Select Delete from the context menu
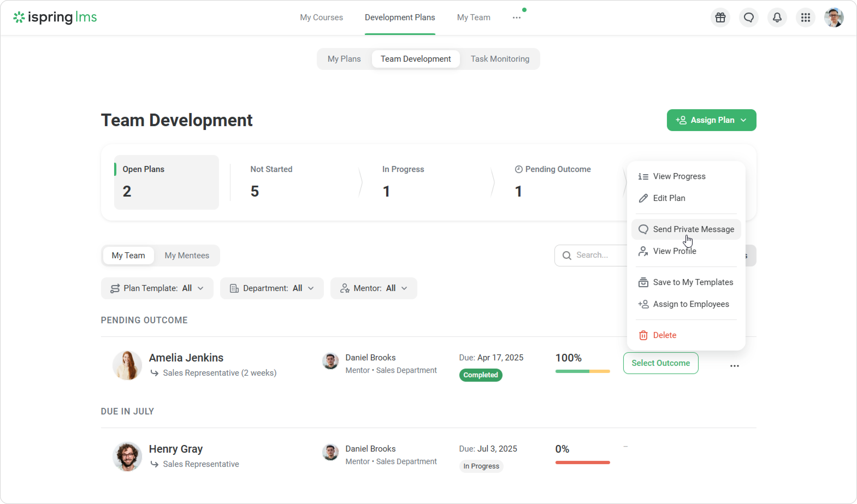Image resolution: width=857 pixels, height=504 pixels. [664, 335]
